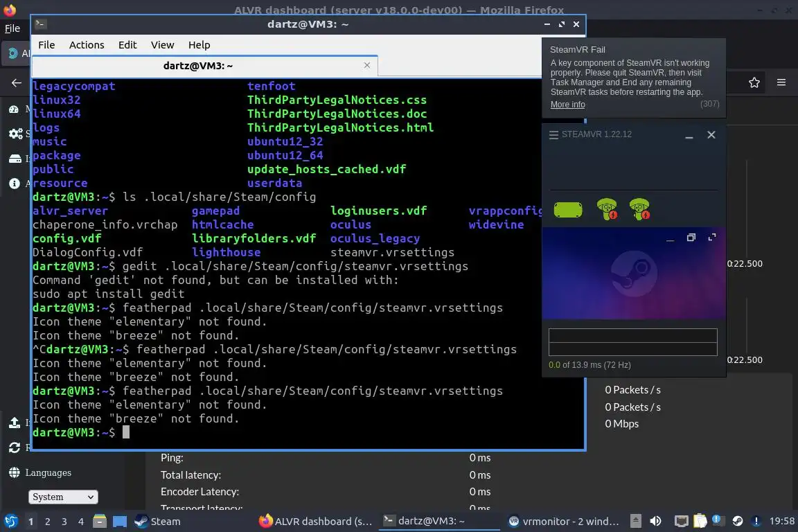
Task: Click the terminal icon in the title bar
Action: click(41, 24)
